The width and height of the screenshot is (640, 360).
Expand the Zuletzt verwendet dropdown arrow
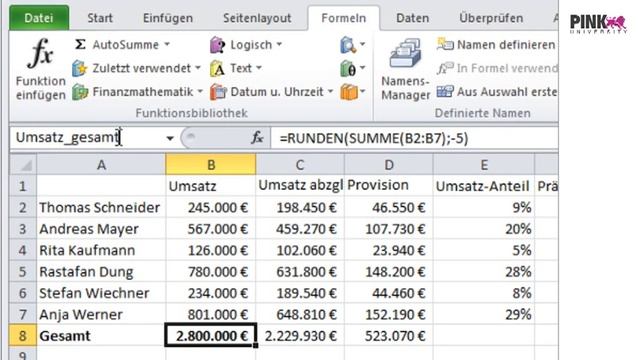[198, 68]
